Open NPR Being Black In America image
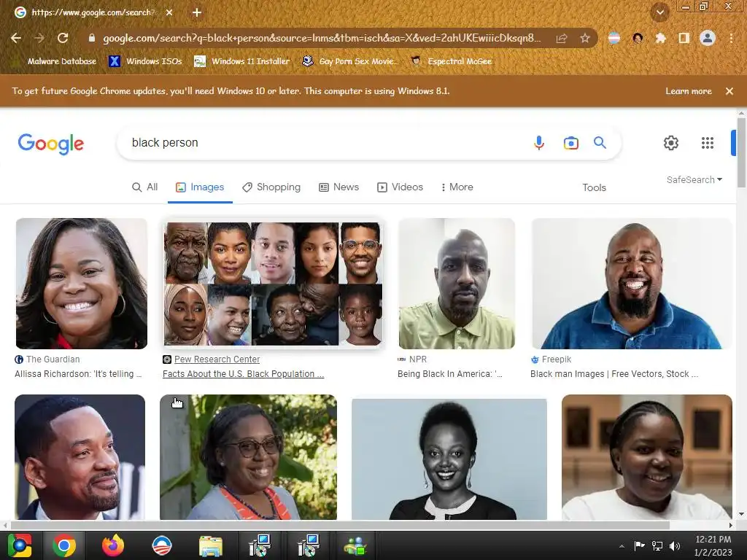This screenshot has width=747, height=560. click(457, 284)
